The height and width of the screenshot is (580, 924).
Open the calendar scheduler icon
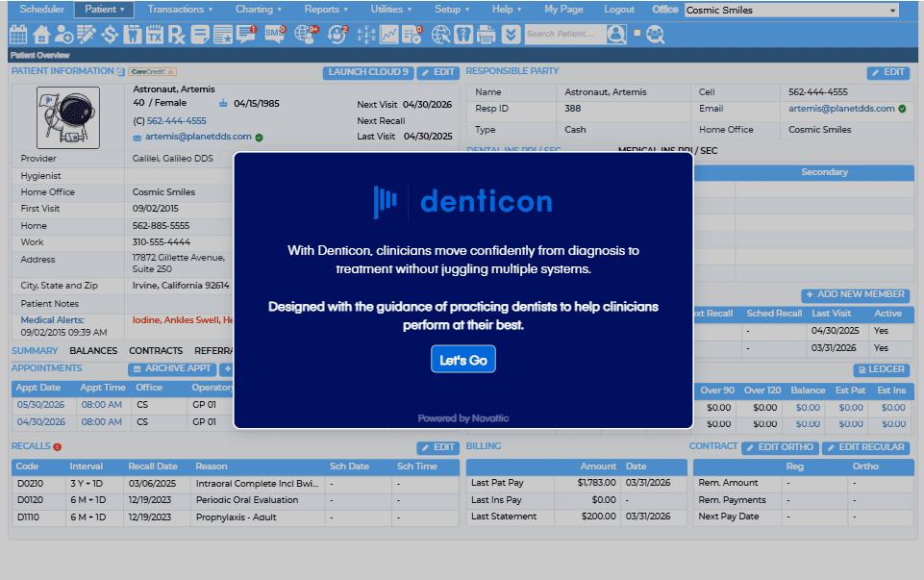(x=18, y=35)
